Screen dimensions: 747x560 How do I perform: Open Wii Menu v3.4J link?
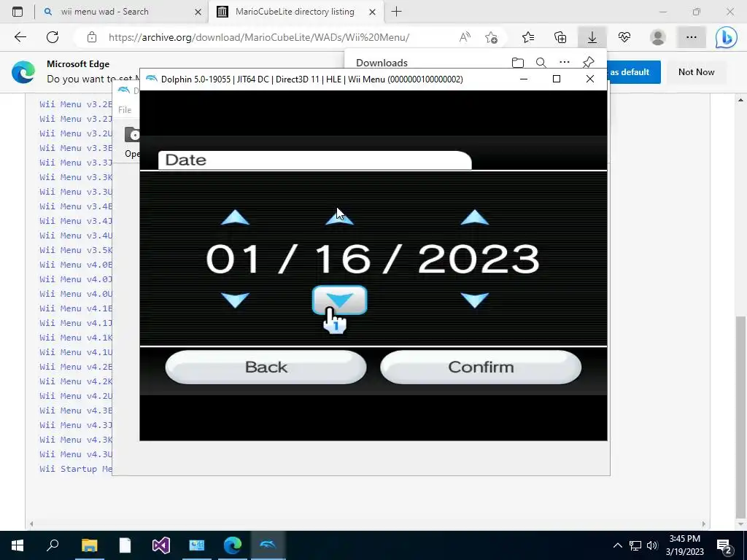pyautogui.click(x=76, y=221)
